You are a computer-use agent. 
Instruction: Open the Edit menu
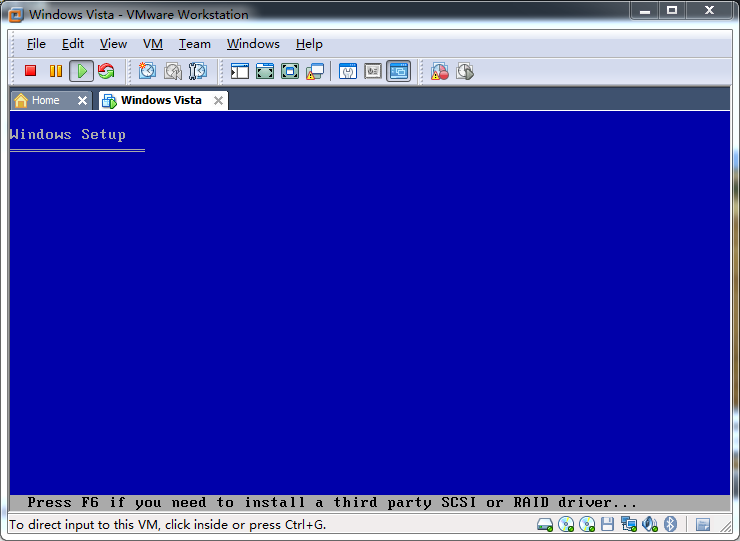73,44
